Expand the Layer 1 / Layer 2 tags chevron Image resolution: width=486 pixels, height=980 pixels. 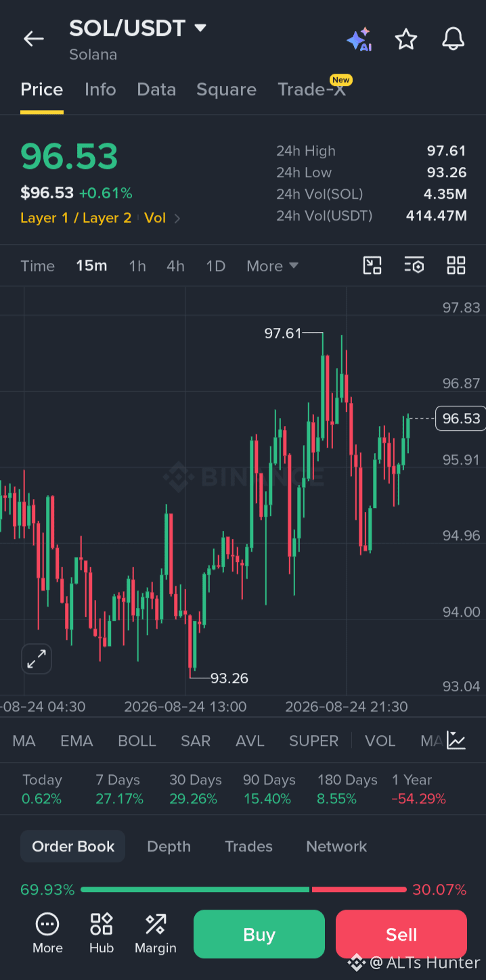pyautogui.click(x=177, y=218)
